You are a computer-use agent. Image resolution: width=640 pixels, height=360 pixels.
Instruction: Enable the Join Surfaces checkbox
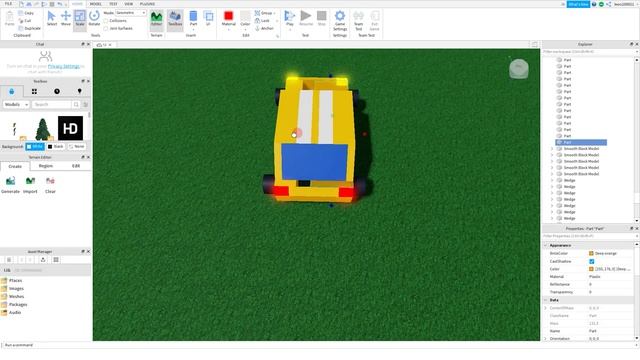106,29
